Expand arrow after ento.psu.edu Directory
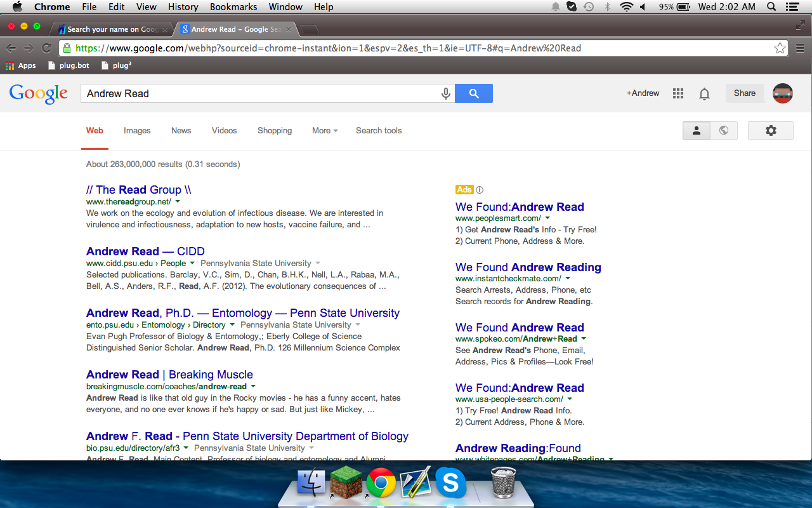The width and height of the screenshot is (812, 508). coord(232,325)
